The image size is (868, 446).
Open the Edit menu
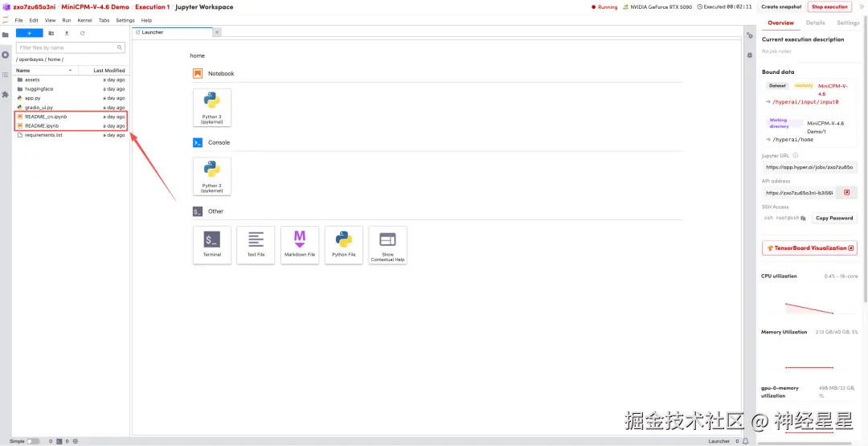[x=34, y=20]
